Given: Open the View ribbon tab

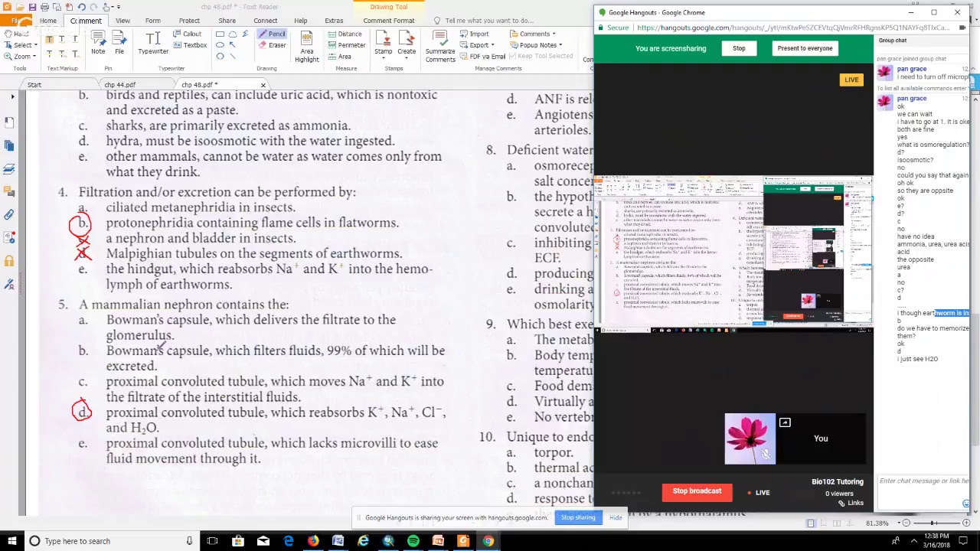Looking at the screenshot, I should pos(122,21).
